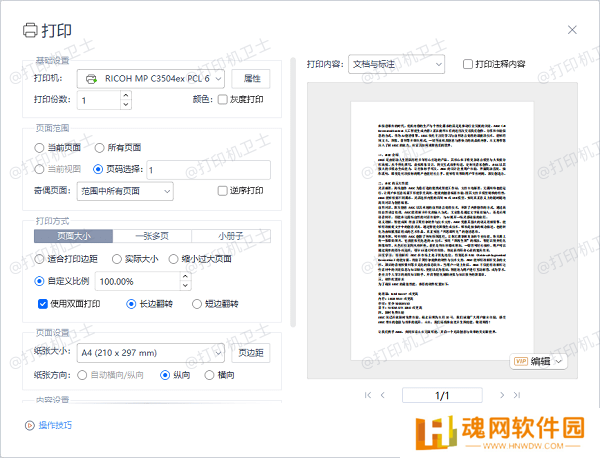Screen dimensions: 600x458
Task: Select the 当前页面 radio button
Action: (39, 148)
